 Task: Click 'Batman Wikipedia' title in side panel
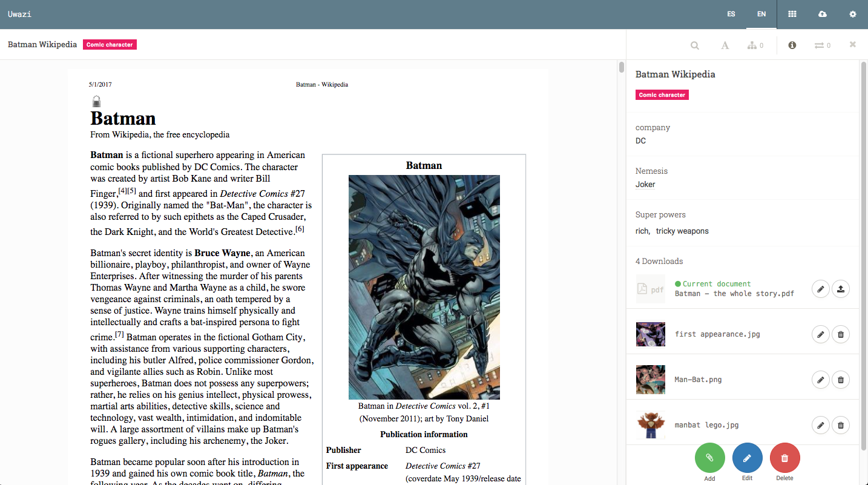[675, 74]
